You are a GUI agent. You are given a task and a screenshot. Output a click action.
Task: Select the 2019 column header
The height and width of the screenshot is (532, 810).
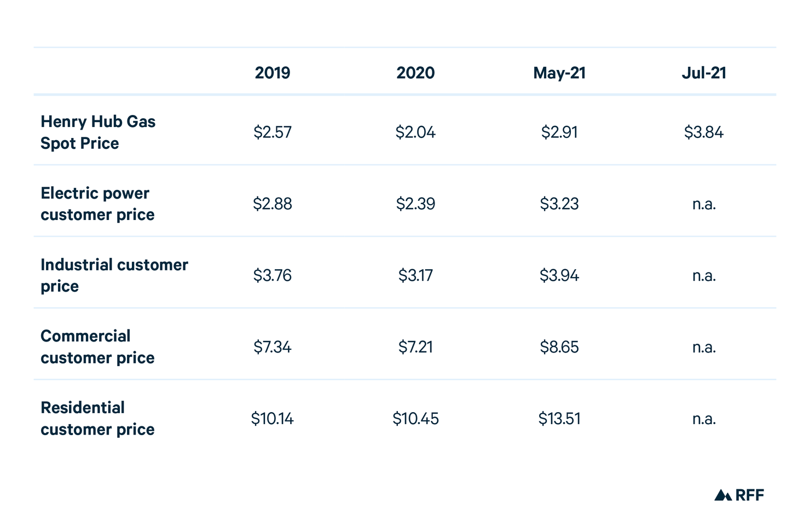click(273, 73)
